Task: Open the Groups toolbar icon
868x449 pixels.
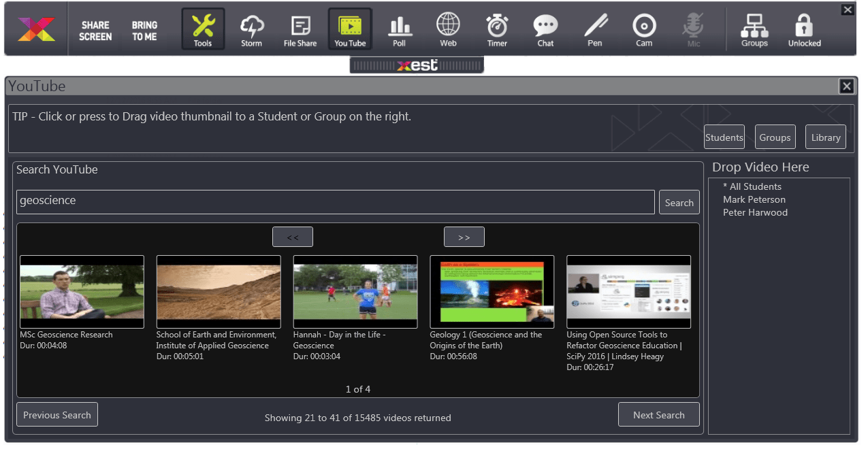Action: (754, 31)
